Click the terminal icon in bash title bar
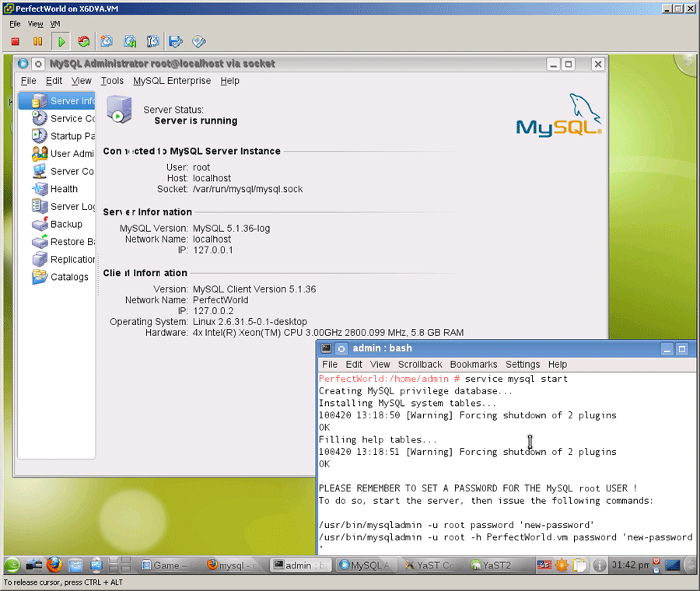This screenshot has width=700, height=591. coord(327,348)
